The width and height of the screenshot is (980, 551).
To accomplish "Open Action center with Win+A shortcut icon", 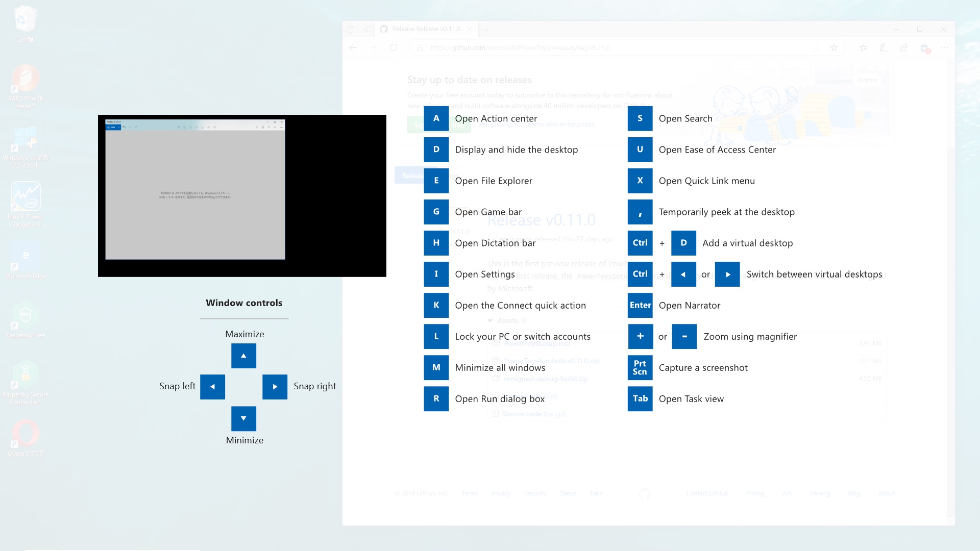I will [436, 118].
